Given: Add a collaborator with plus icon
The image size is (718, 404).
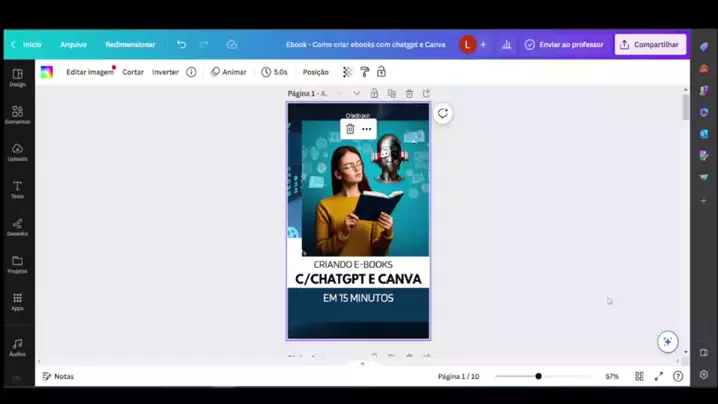Looking at the screenshot, I should click(483, 44).
